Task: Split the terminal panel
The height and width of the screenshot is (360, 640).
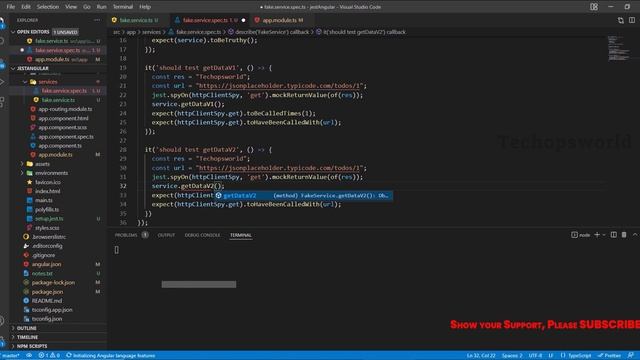Action: tap(613, 235)
